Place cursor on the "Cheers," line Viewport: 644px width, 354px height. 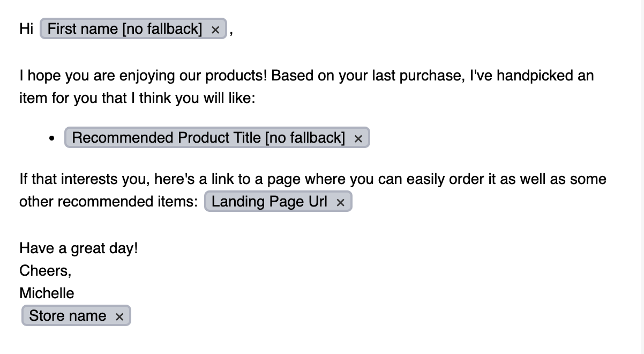pyautogui.click(x=45, y=271)
